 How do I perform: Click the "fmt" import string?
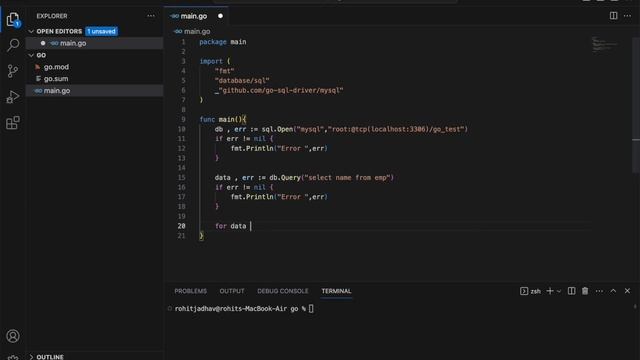point(224,71)
